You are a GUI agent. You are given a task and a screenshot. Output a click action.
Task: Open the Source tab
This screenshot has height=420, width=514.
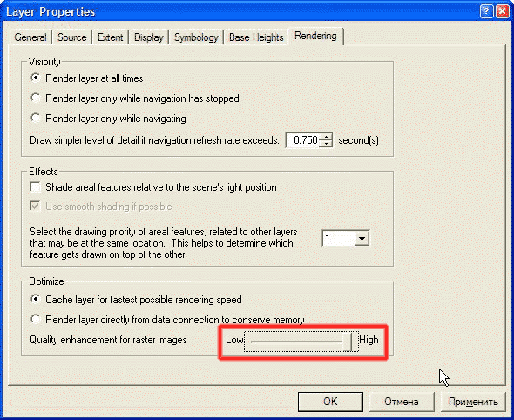[71, 37]
